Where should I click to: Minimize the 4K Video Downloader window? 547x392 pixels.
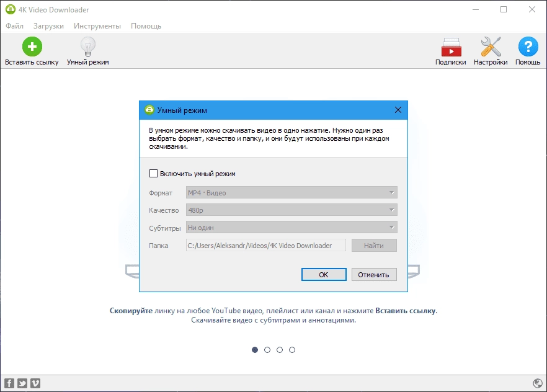[x=476, y=9]
